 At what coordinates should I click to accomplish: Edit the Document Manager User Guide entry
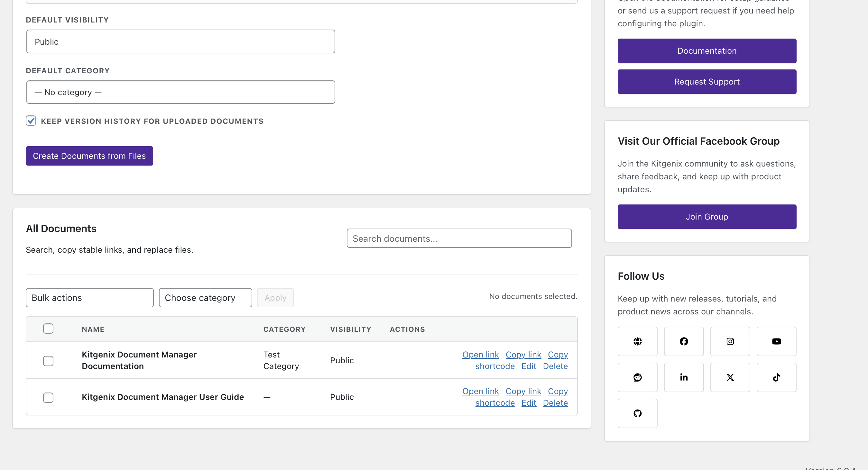click(529, 403)
